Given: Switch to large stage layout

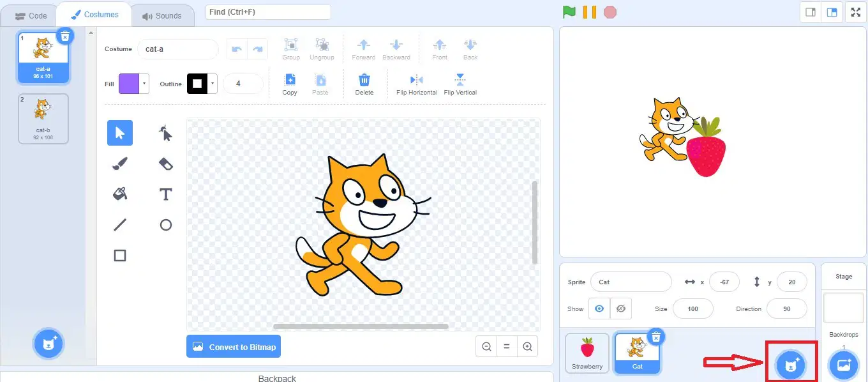Looking at the screenshot, I should click(832, 12).
